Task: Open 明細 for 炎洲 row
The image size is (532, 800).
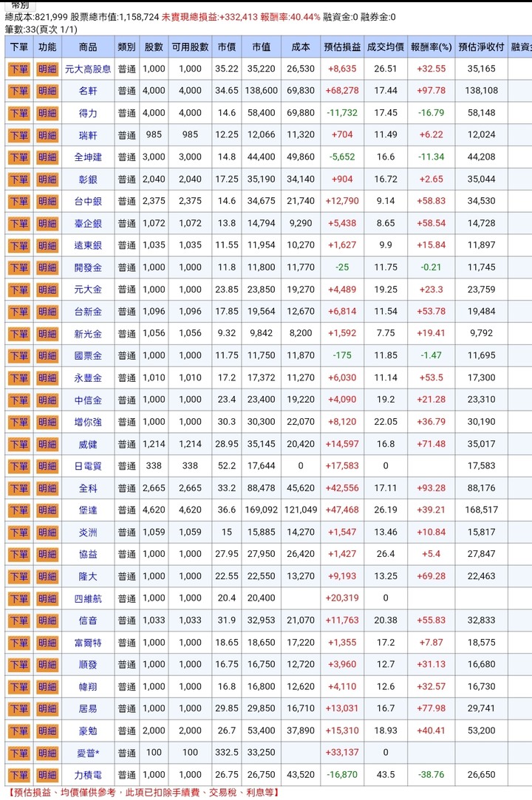Action: coord(47,533)
